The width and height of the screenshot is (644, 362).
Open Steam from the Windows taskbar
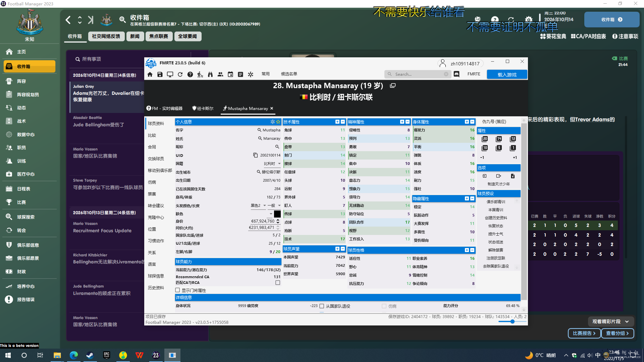(90, 355)
